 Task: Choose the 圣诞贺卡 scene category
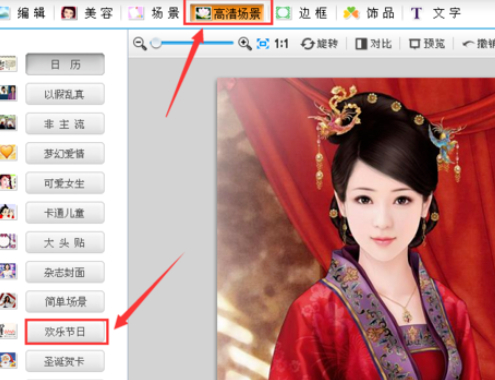coord(65,361)
